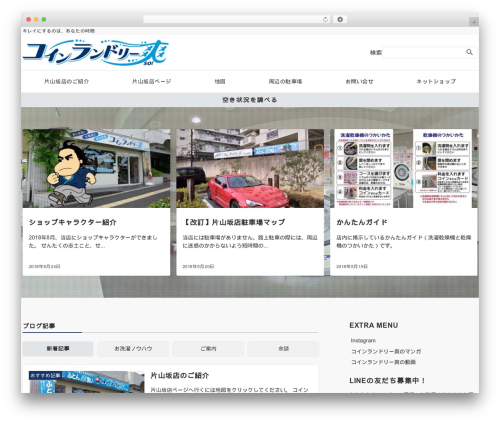The width and height of the screenshot is (500, 423).
Task: Open 片山坂店のご紹介 menu item
Action: coord(66,81)
